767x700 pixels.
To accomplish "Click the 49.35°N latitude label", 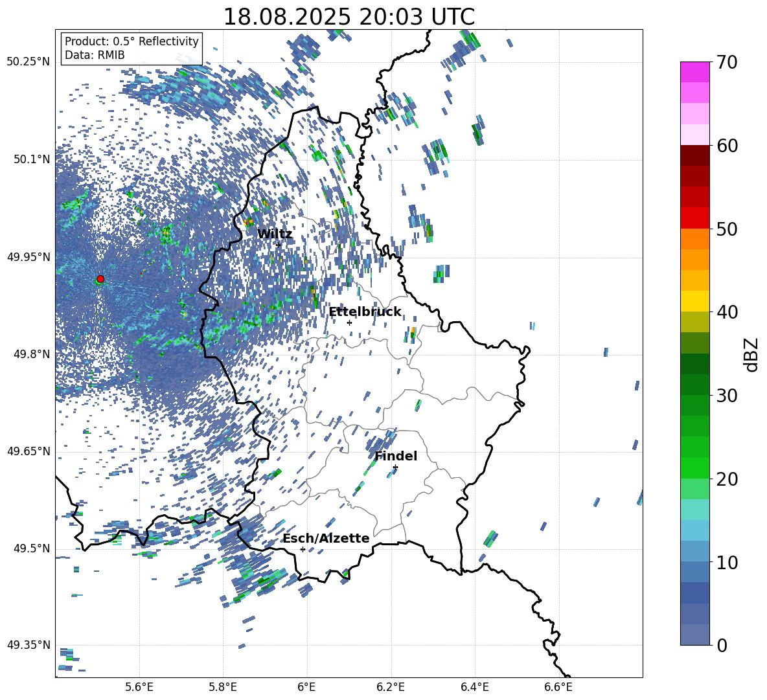I will (29, 645).
